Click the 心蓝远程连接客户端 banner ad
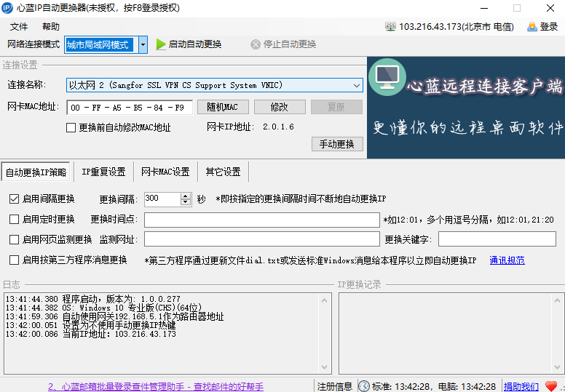 point(466,108)
